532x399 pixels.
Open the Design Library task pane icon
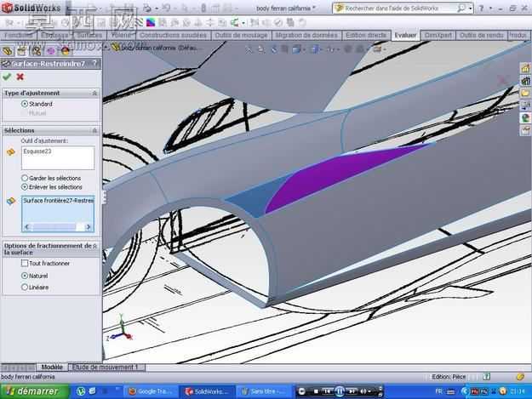pos(525,81)
